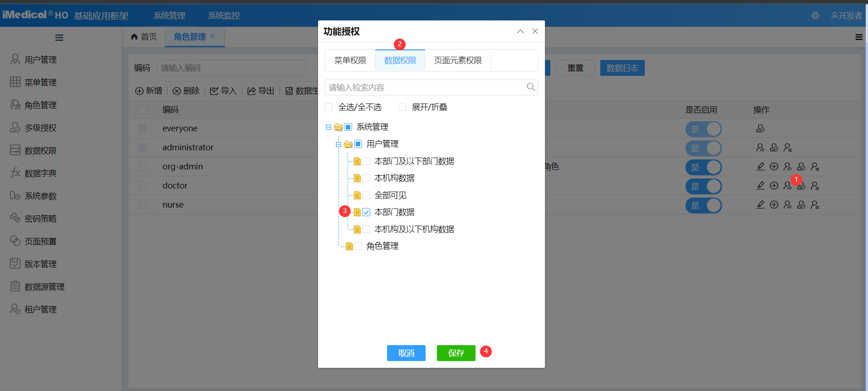868x391 pixels.
Task: Click the edit pencil icon for org-admin
Action: 760,167
